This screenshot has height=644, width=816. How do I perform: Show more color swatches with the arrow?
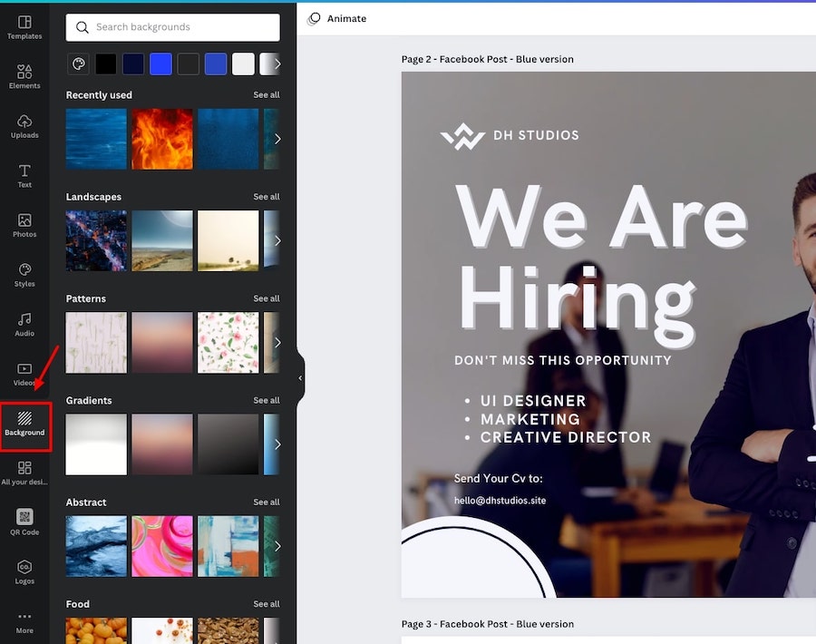(x=277, y=64)
